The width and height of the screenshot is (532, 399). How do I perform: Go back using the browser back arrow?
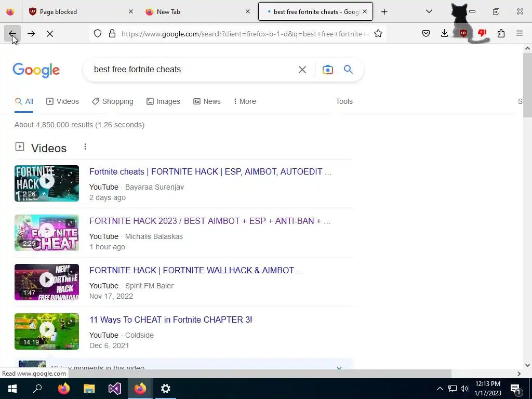point(12,34)
